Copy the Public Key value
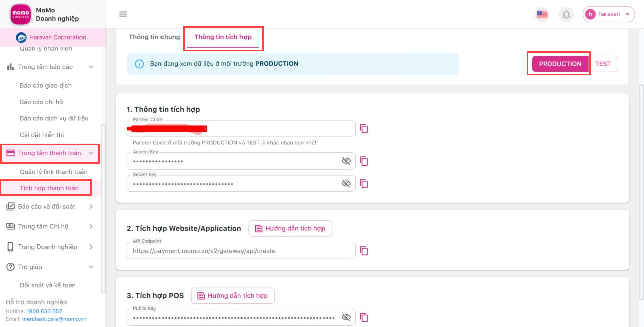The height and width of the screenshot is (327, 644). [364, 317]
